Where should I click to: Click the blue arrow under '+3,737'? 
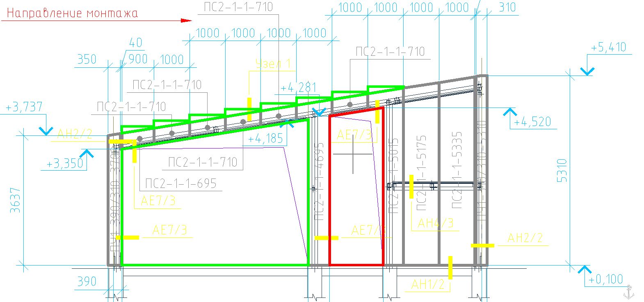[x=46, y=131]
